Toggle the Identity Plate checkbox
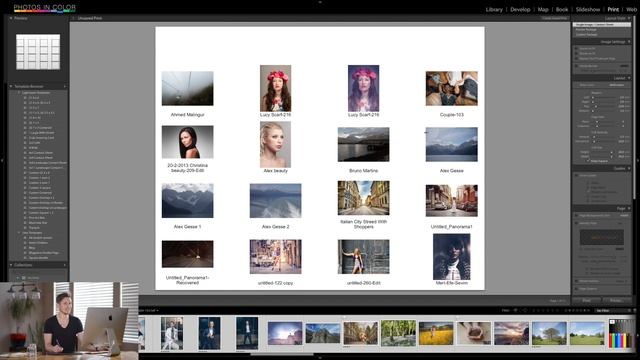The width and height of the screenshot is (640, 360). point(576,223)
